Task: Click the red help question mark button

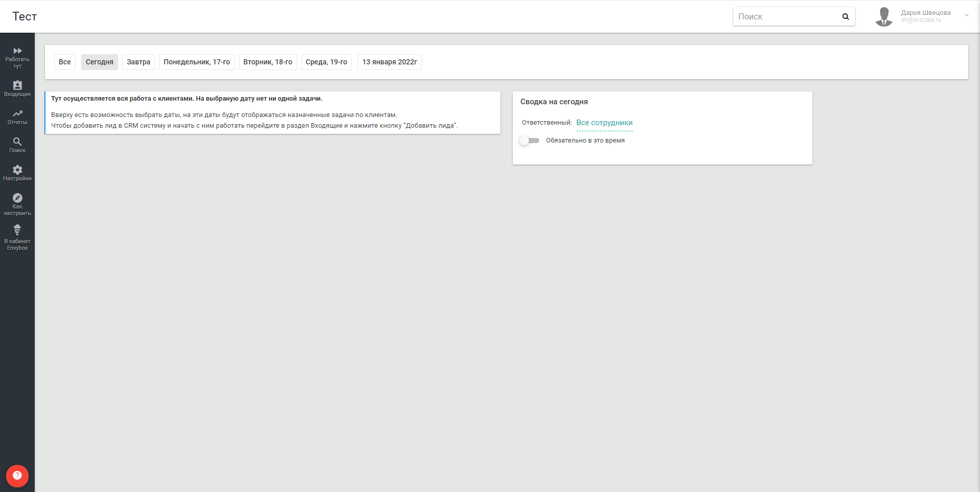Action: point(17,476)
